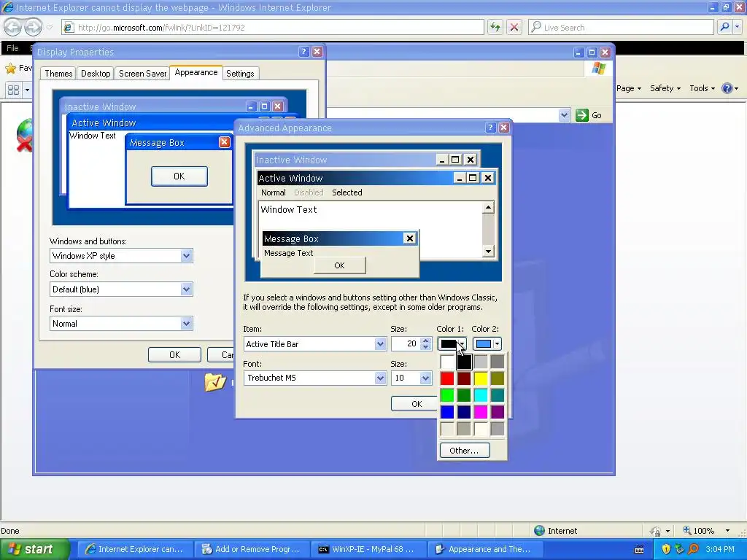The width and height of the screenshot is (747, 560).
Task: Expand Windows and buttons style dropdown
Action: tap(186, 256)
